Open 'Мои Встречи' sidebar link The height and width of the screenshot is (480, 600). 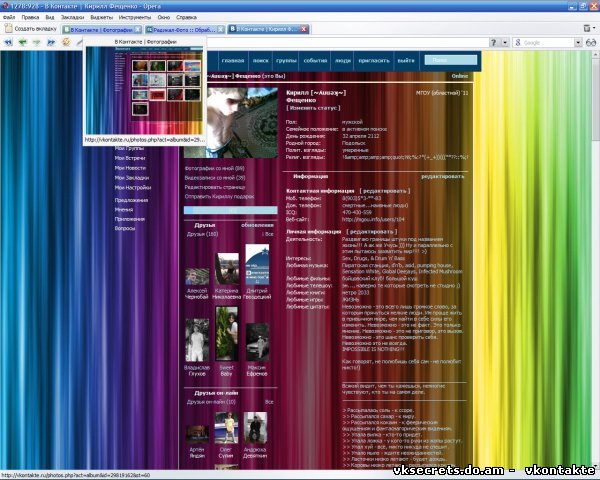[x=130, y=158]
